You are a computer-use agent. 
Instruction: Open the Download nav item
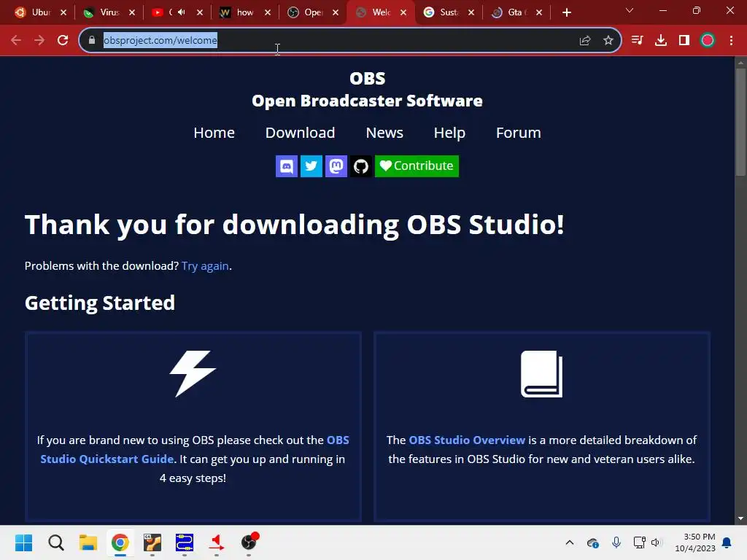click(300, 133)
